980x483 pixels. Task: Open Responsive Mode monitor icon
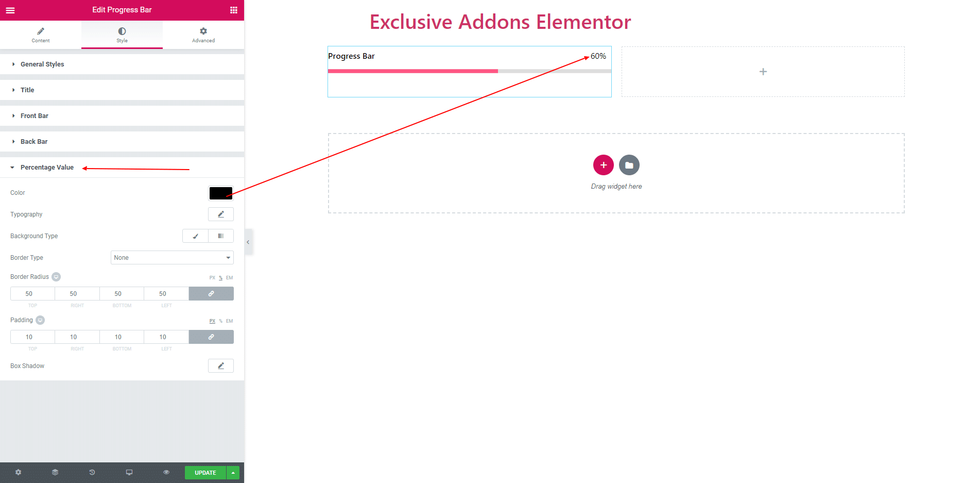pos(129,472)
